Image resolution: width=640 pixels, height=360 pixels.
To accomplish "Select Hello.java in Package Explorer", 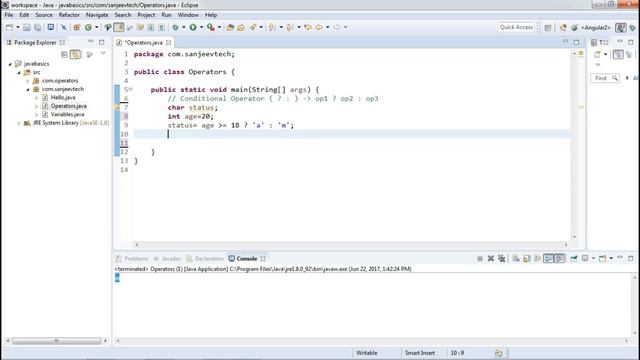I will (62, 98).
